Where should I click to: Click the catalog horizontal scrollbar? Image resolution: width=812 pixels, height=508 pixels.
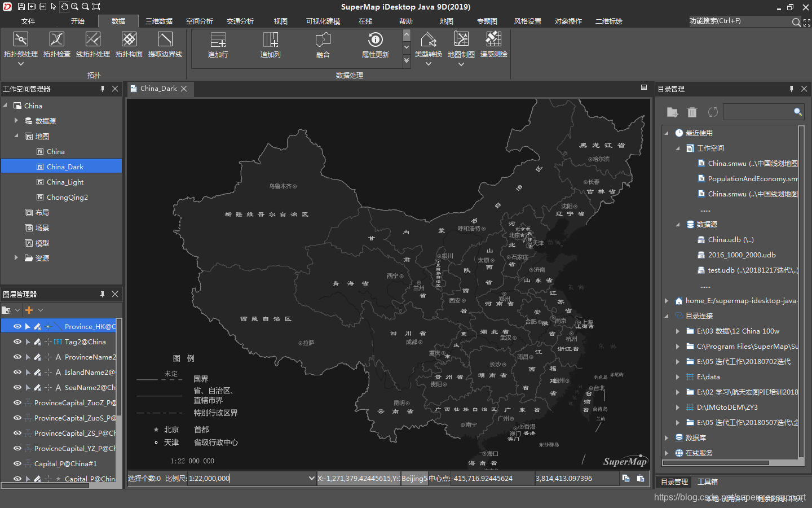point(716,463)
